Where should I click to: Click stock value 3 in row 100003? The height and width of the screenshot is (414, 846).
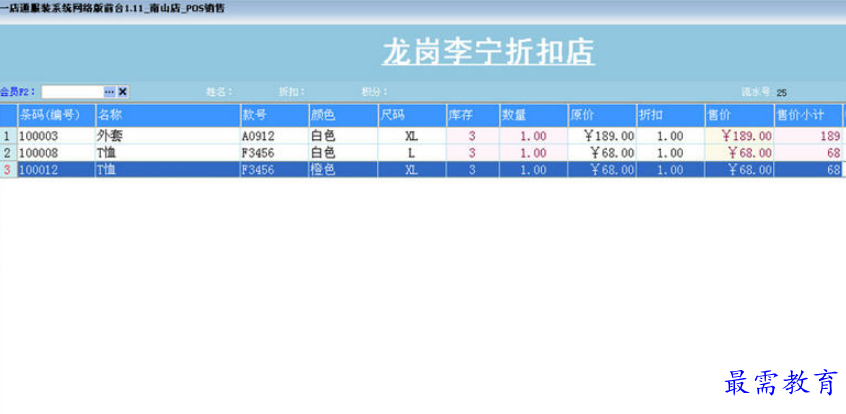(473, 136)
